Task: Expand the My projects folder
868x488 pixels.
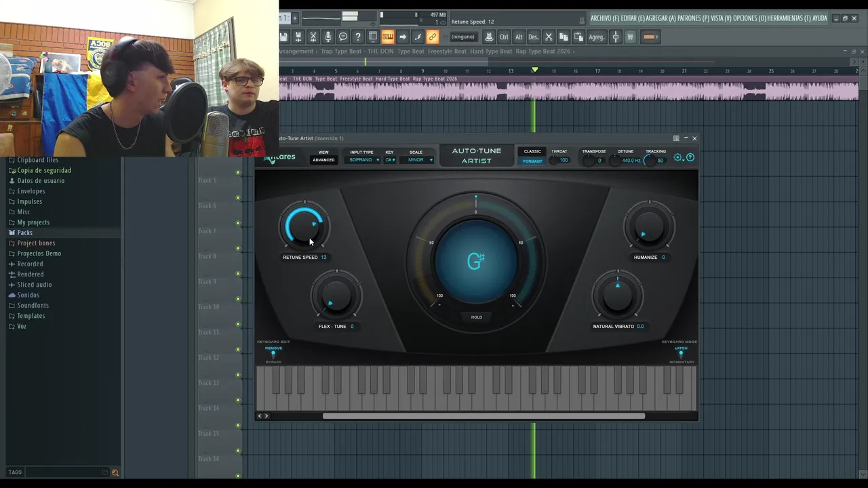Action: [x=33, y=222]
